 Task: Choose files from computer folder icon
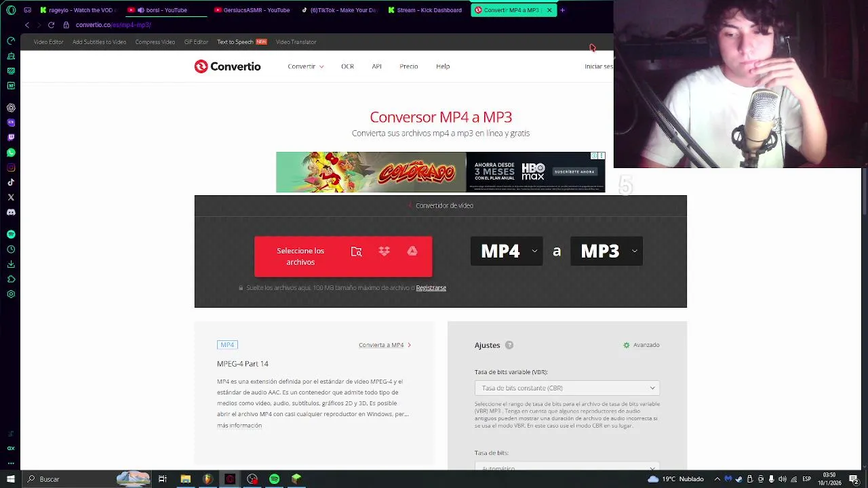tap(356, 251)
